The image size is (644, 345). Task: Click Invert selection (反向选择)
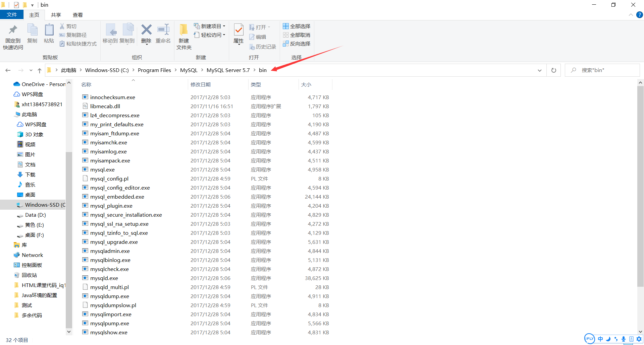point(297,44)
